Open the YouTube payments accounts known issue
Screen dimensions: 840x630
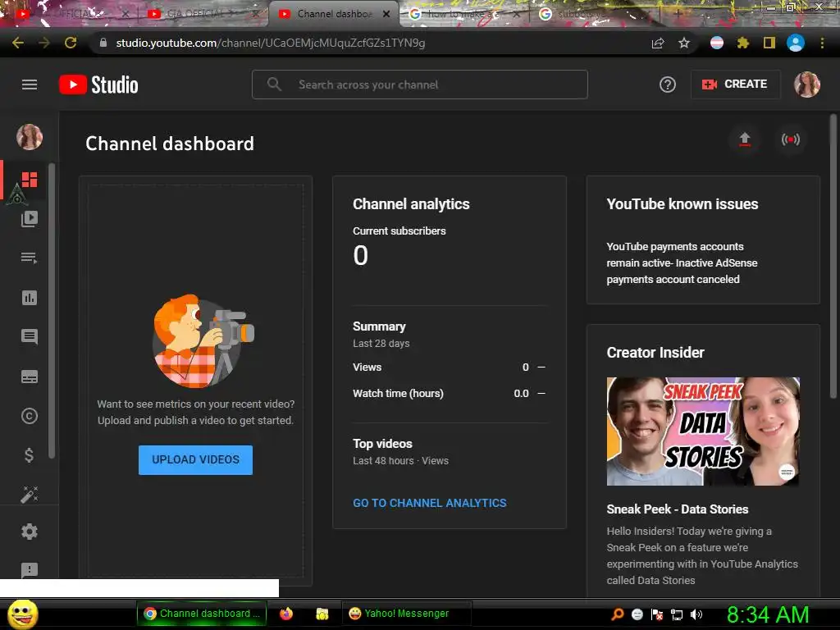coord(682,263)
